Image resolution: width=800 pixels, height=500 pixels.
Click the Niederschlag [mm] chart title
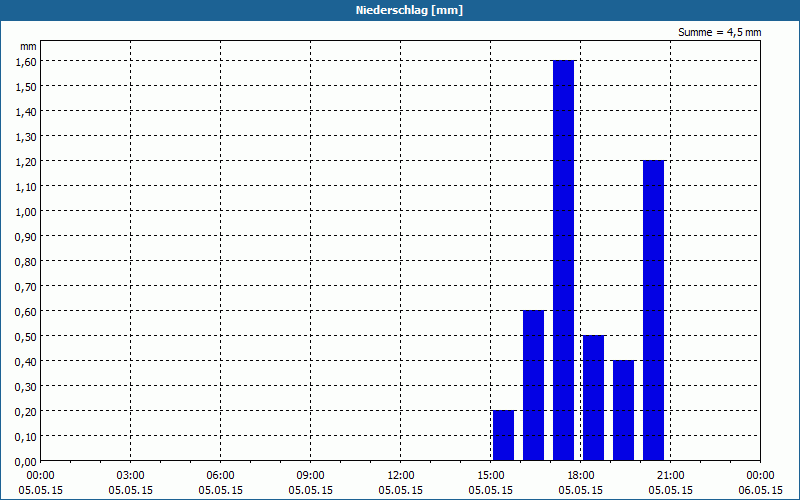click(x=409, y=10)
